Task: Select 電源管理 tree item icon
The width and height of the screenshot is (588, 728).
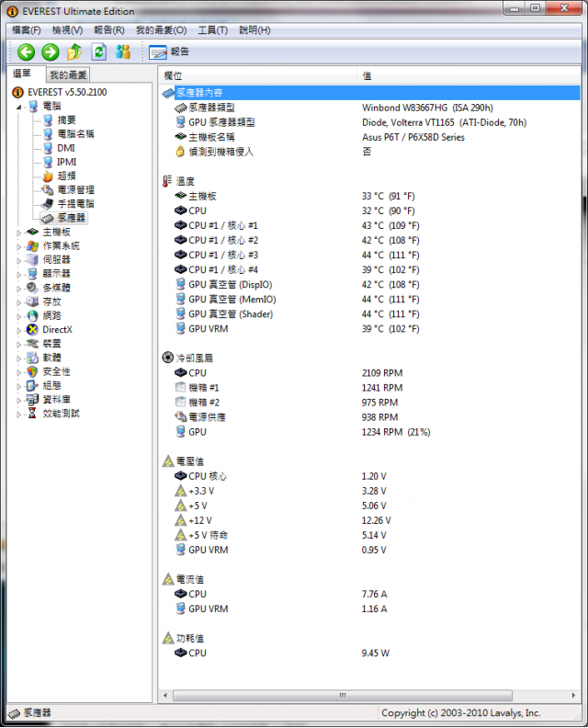Action: coord(48,190)
